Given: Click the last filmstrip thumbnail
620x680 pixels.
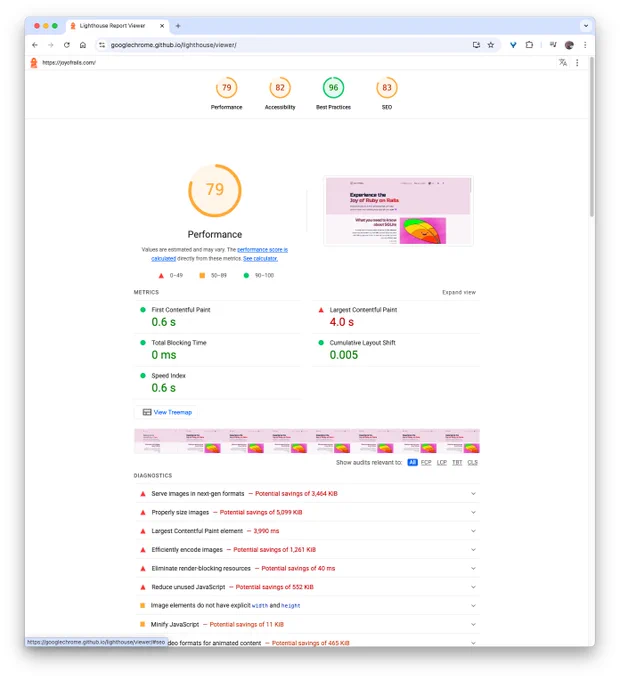Looking at the screenshot, I should click(458, 441).
